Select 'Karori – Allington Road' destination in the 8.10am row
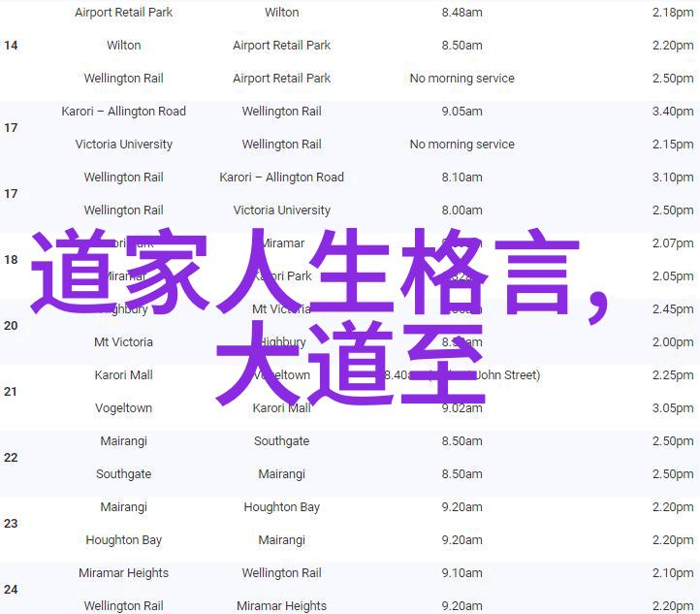Viewport: 700px width, 614px height. pyautogui.click(x=282, y=178)
